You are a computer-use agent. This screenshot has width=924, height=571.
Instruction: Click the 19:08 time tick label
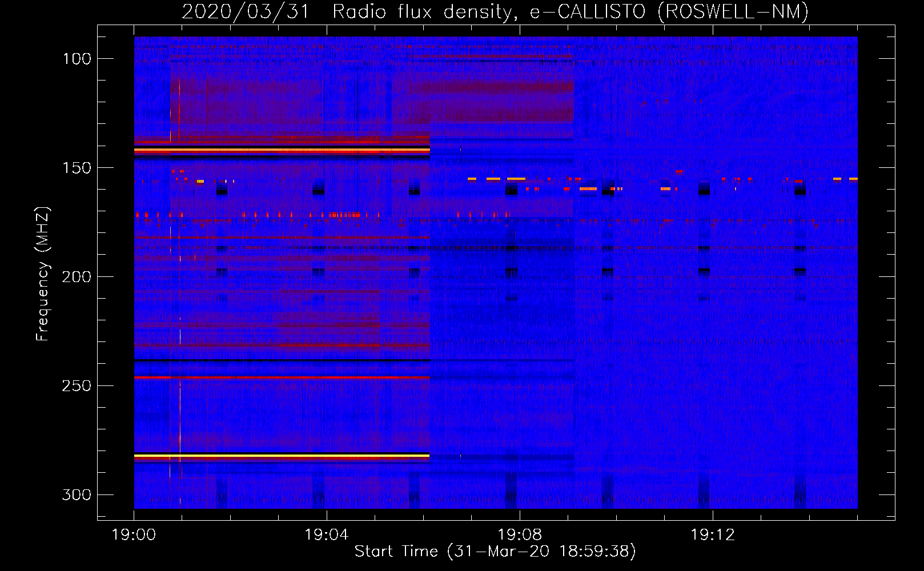click(520, 535)
